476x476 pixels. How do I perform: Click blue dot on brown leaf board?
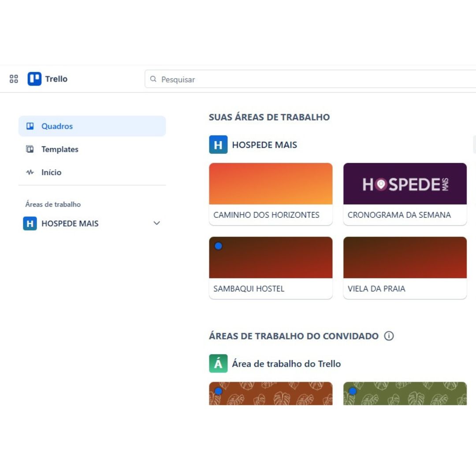pos(218,391)
